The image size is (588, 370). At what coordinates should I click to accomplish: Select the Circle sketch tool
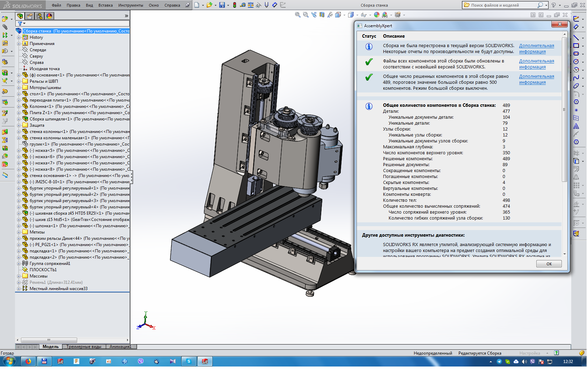[576, 62]
